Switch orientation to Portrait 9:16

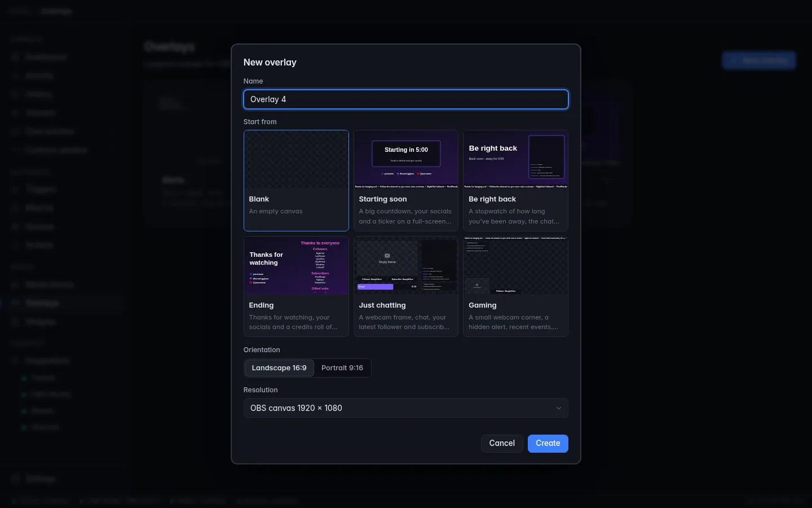pos(342,368)
